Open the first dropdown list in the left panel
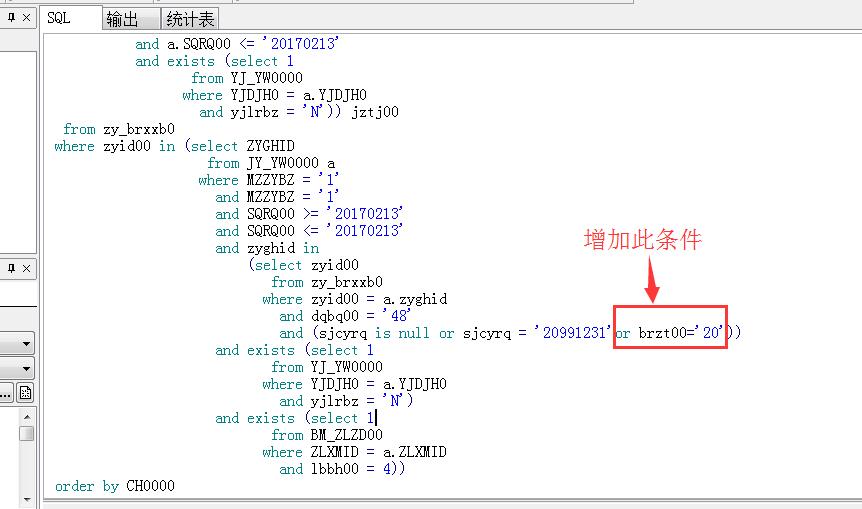 (26, 344)
